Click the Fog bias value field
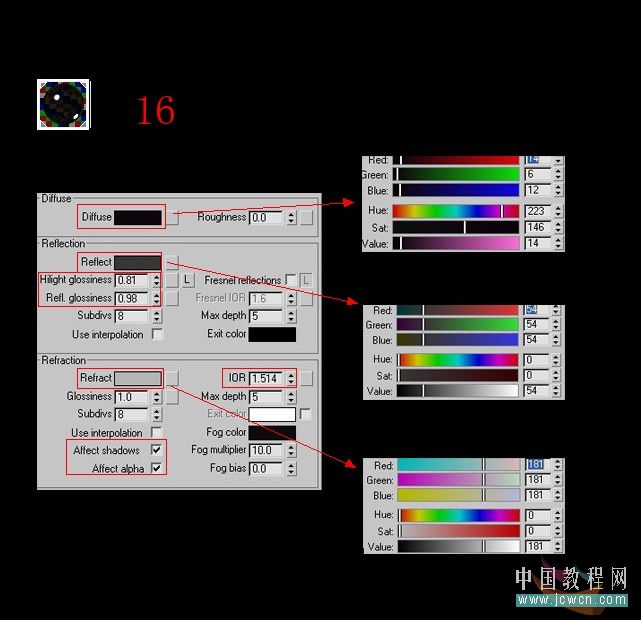Viewport: 641px width, 620px height. tap(266, 468)
